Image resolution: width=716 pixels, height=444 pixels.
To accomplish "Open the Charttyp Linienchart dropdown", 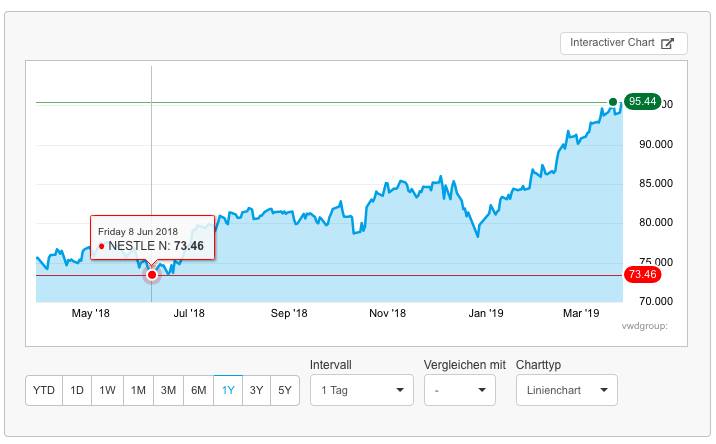I will pos(566,390).
